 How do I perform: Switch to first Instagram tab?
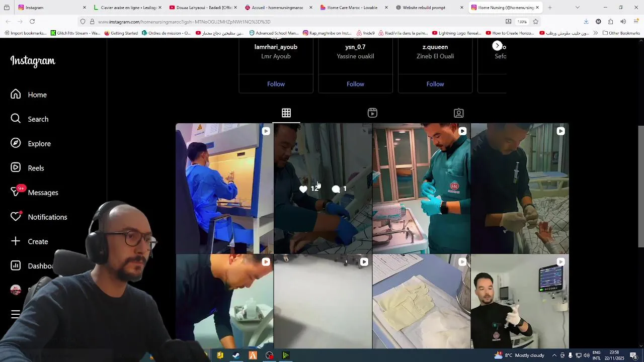52,8
